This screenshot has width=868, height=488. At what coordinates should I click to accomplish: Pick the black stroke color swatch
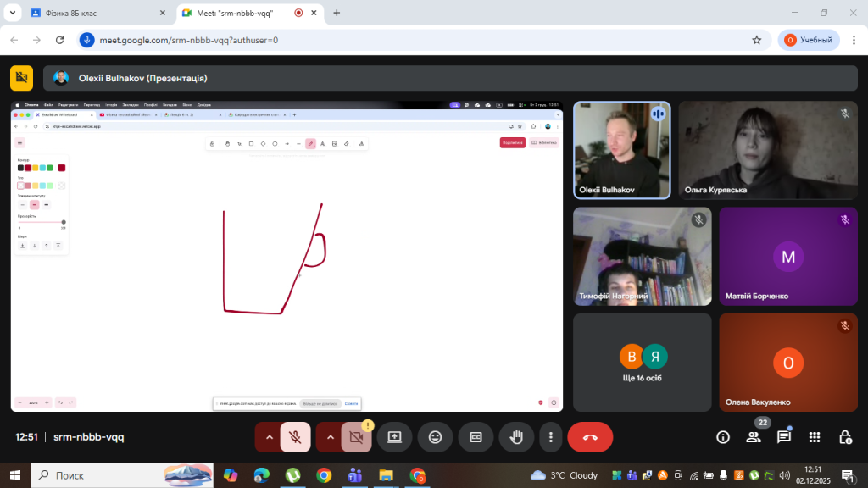(x=20, y=168)
